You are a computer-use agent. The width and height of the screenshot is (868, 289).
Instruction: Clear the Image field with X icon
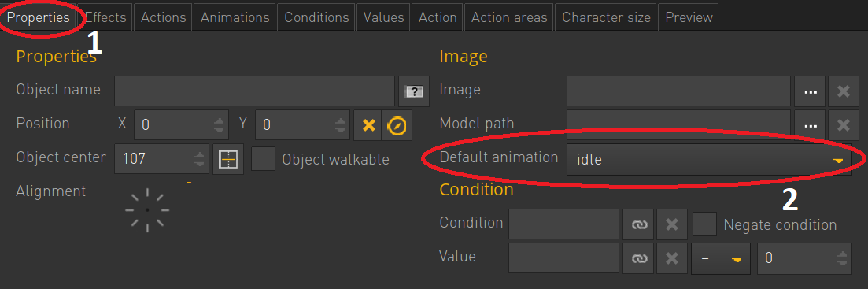pos(843,91)
